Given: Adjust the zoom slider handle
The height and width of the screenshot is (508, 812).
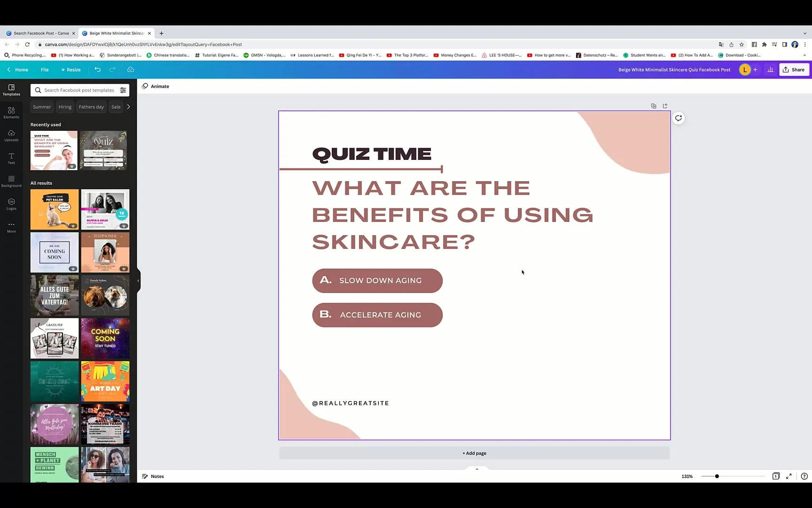Looking at the screenshot, I should tap(717, 476).
